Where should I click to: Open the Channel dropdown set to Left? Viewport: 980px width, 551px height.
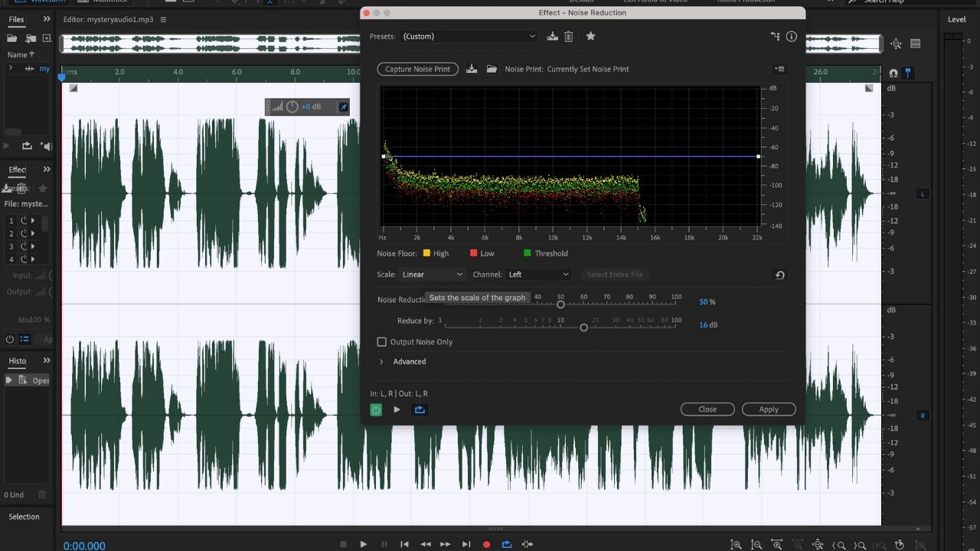click(x=538, y=275)
